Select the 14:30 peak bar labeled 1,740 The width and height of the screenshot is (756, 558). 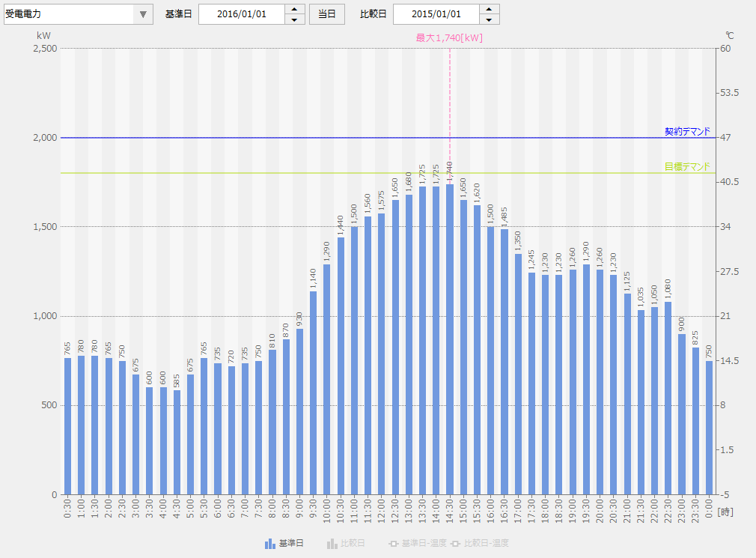click(x=450, y=337)
